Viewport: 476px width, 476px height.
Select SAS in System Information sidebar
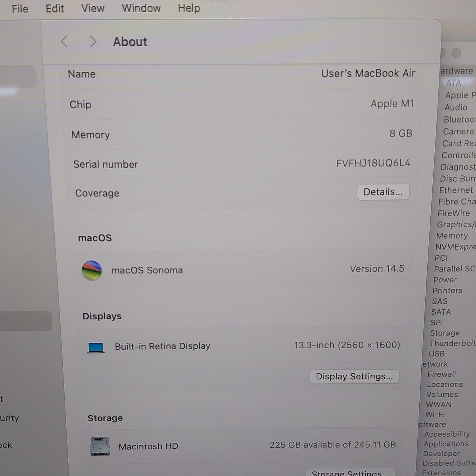(440, 301)
